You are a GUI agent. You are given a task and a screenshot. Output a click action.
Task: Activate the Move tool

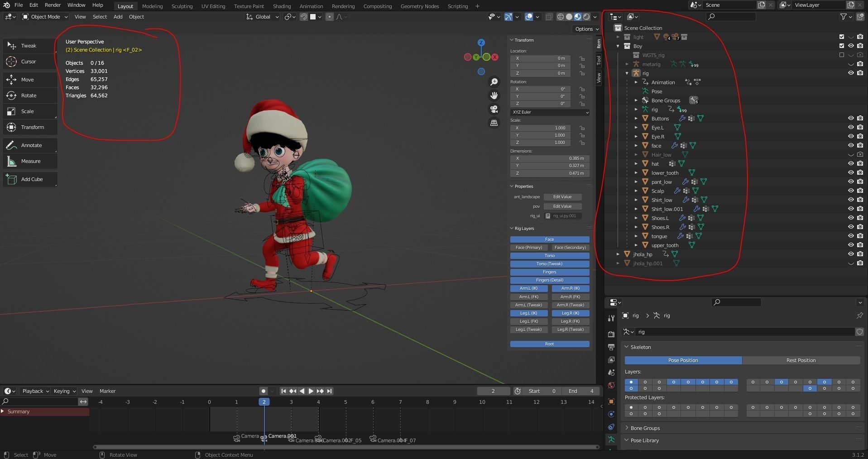[30, 80]
